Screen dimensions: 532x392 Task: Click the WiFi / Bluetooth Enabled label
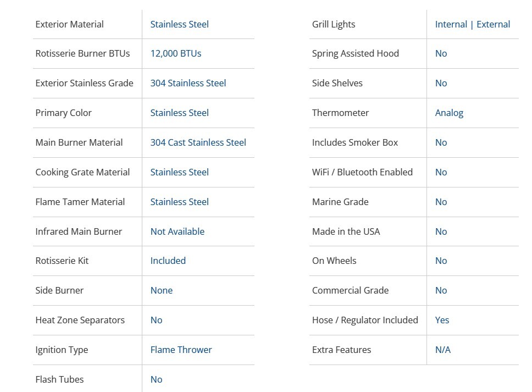362,172
